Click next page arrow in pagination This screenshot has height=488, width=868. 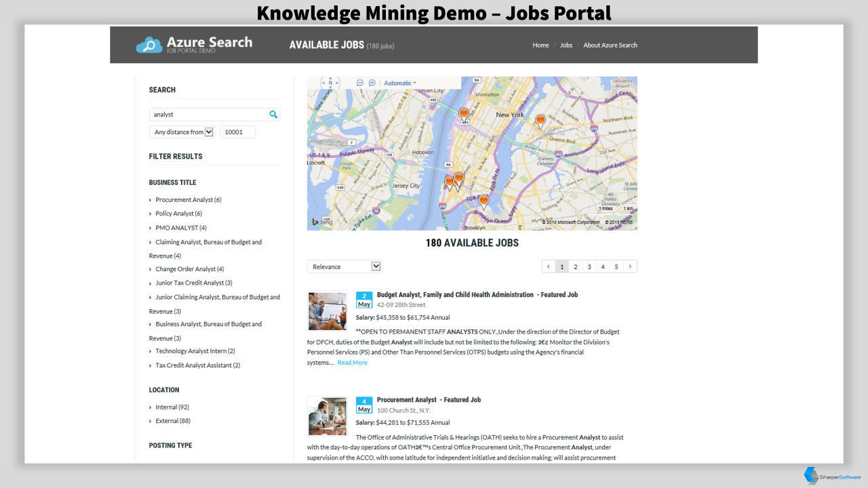pyautogui.click(x=630, y=266)
